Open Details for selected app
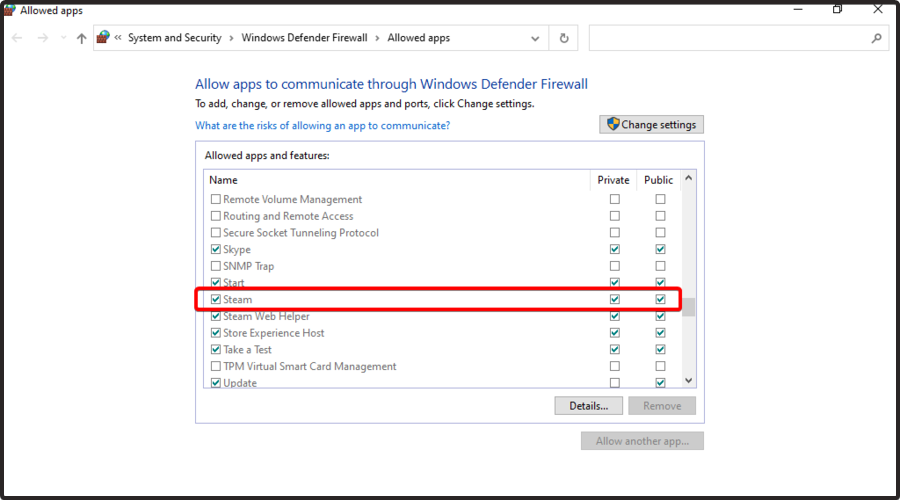Image resolution: width=900 pixels, height=500 pixels. [588, 406]
